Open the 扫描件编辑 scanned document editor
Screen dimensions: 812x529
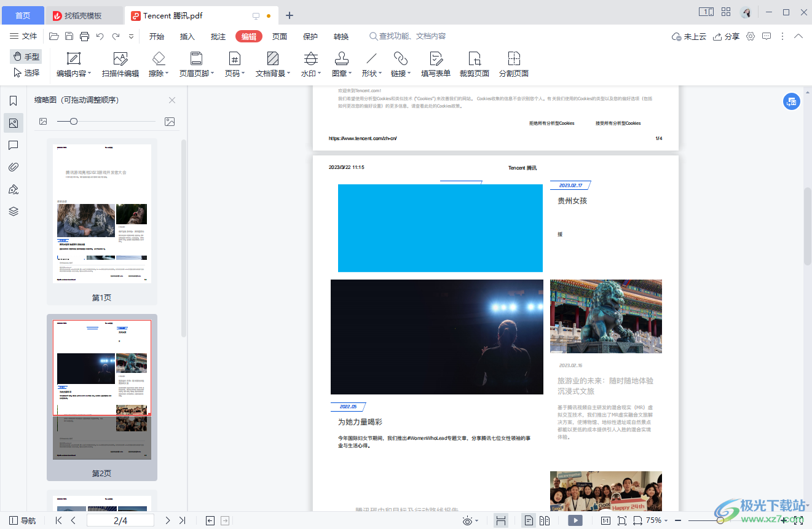pos(120,65)
